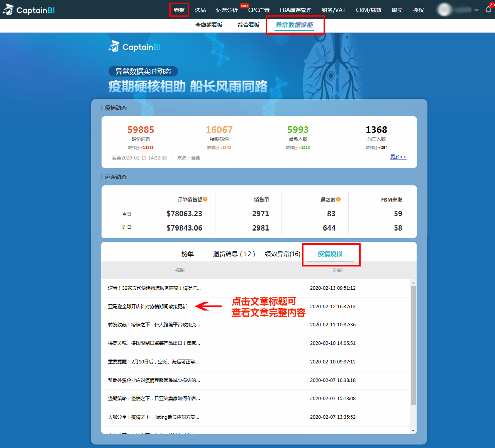Select the 绩效异常(16) tab
The height and width of the screenshot is (448, 495).
(x=283, y=254)
